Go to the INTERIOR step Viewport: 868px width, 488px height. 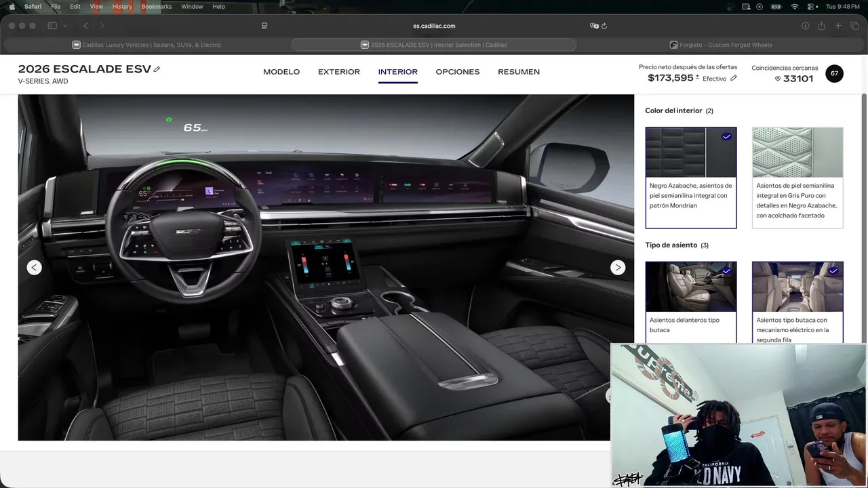[x=398, y=72]
